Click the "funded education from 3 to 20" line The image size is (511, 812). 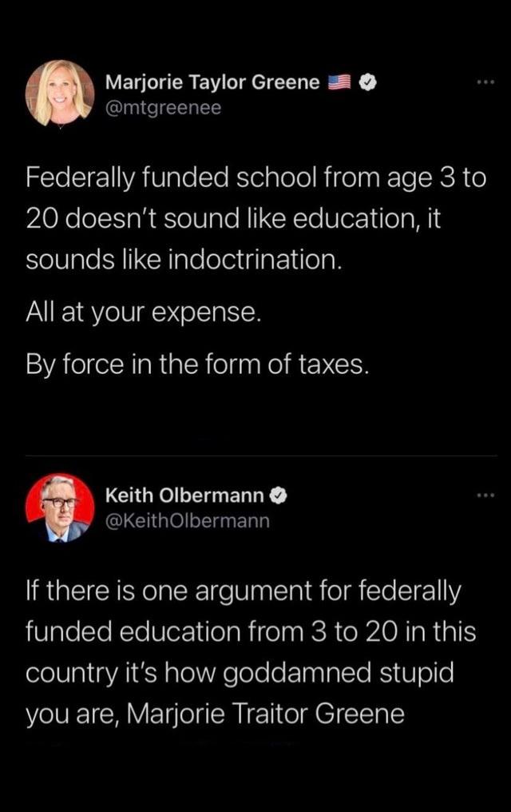[x=251, y=632]
